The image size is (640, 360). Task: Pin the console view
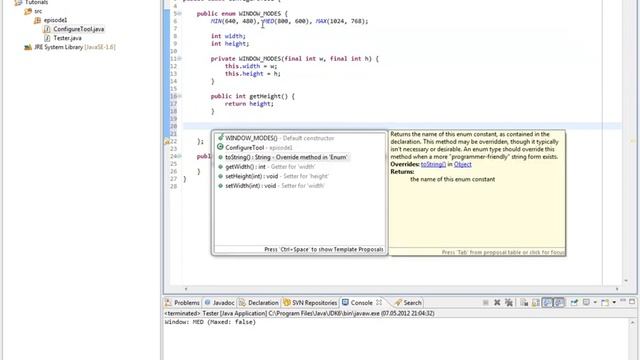click(x=574, y=302)
